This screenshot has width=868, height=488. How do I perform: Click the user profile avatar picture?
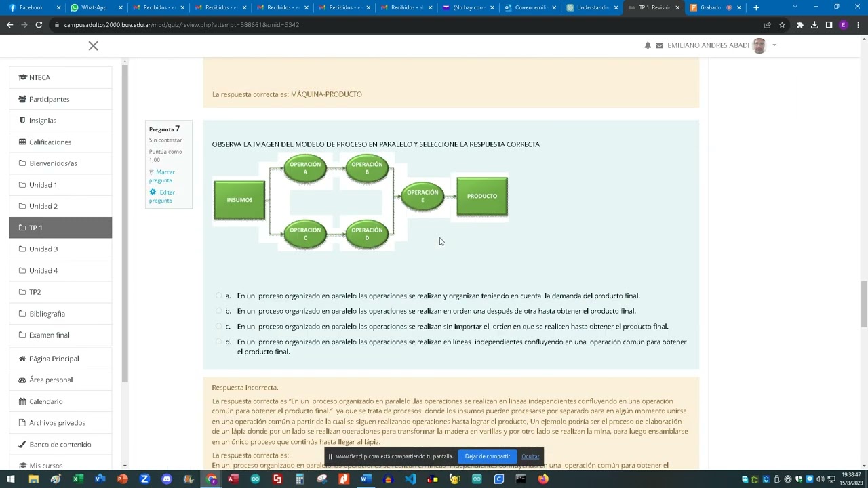click(759, 45)
